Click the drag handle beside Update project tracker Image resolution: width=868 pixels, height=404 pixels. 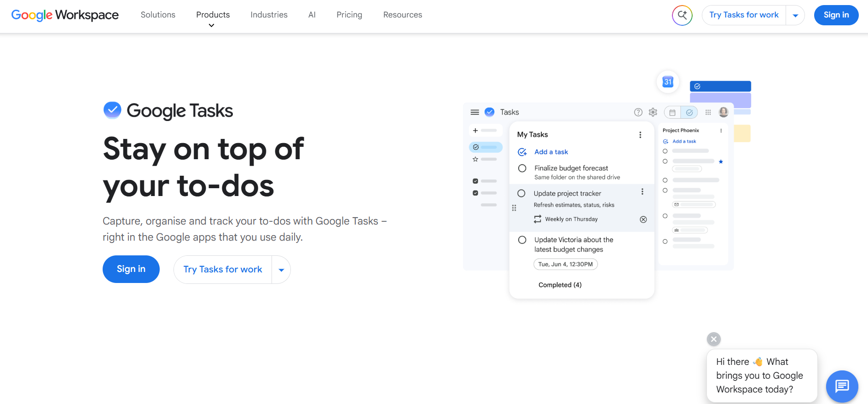[514, 208]
